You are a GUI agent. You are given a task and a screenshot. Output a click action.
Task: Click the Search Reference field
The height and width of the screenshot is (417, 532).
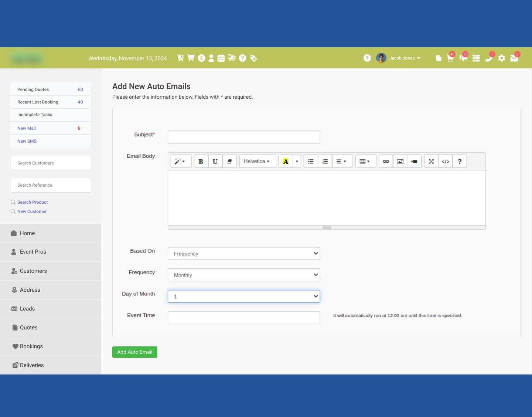click(x=51, y=185)
